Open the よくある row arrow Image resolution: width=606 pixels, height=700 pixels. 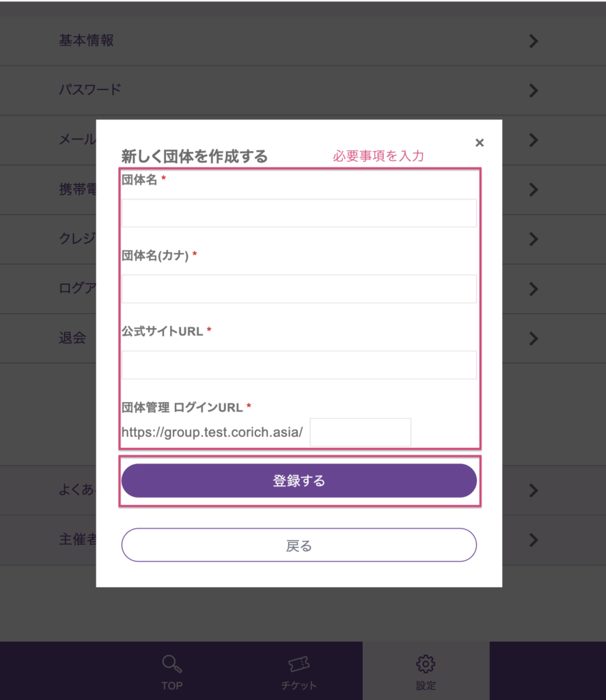click(x=534, y=491)
